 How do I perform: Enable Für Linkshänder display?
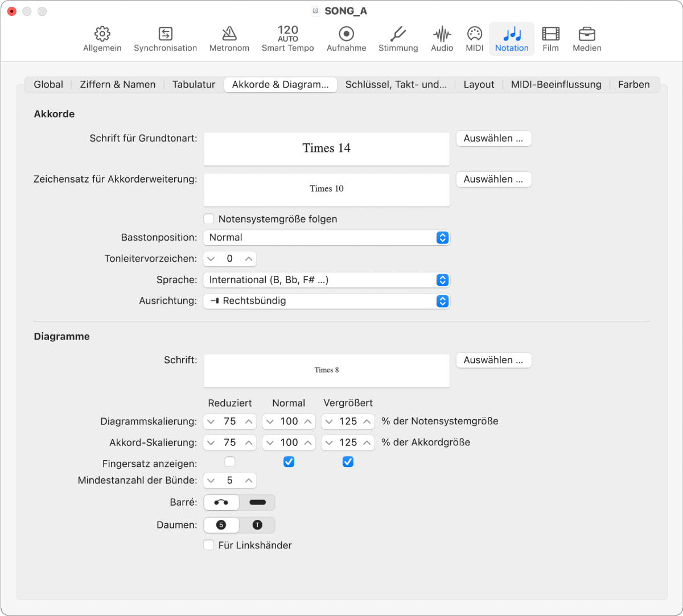pyautogui.click(x=209, y=545)
